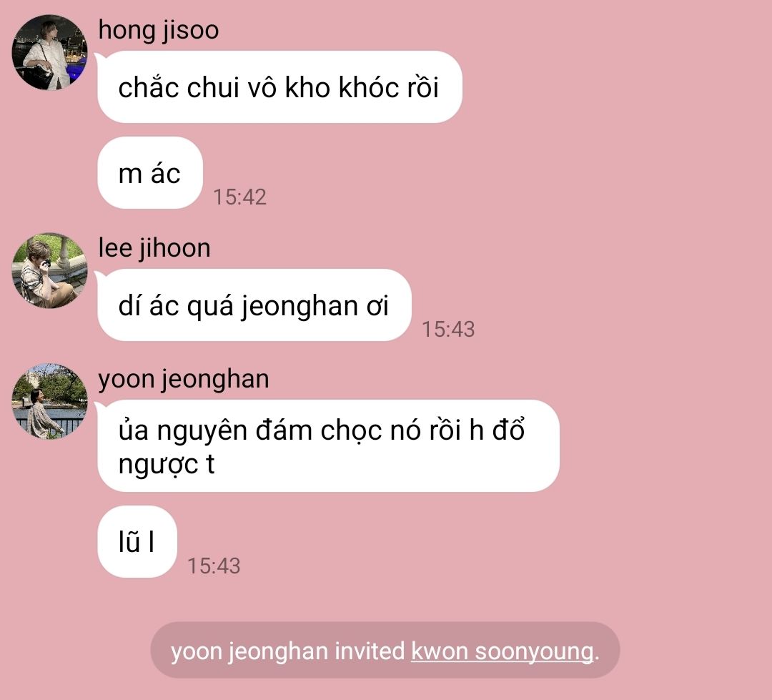772x700 pixels.
Task: Select the 'dí ác quá jeonghan ơi' message
Action: pos(254,305)
